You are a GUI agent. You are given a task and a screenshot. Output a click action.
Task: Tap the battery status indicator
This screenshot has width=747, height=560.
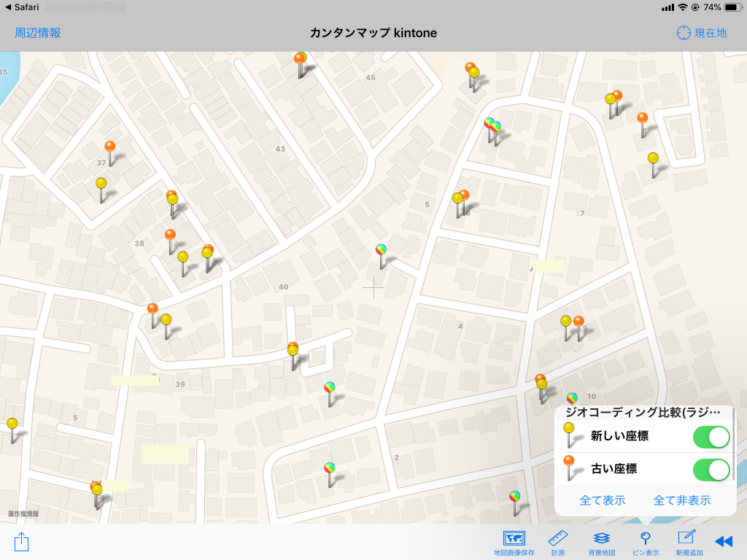(732, 7)
